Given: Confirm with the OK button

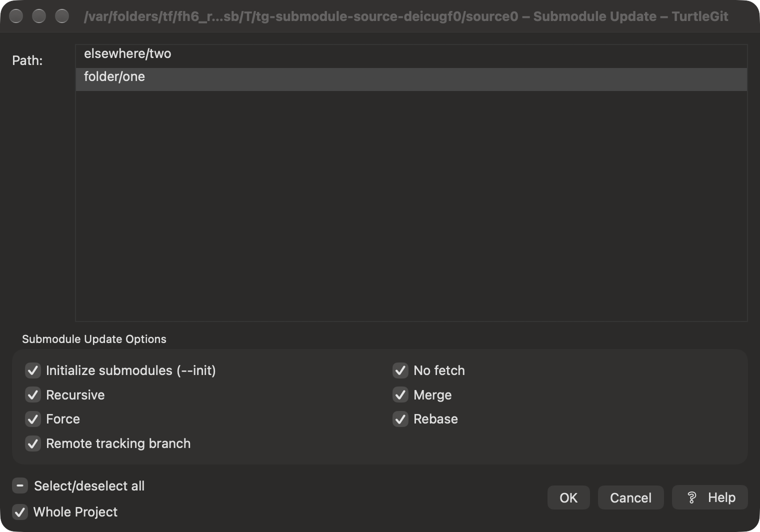Looking at the screenshot, I should coord(568,497).
